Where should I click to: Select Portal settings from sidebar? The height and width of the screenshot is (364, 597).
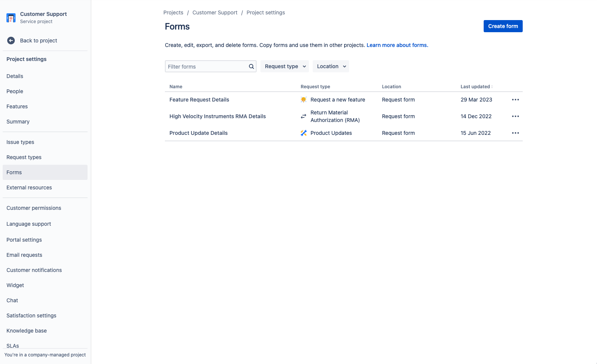pos(24,240)
